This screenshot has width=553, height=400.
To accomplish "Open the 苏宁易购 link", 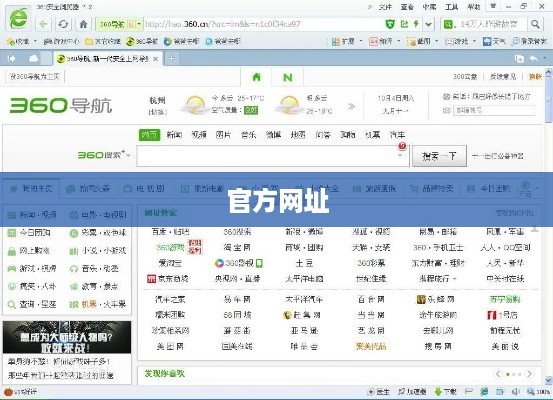I will [505, 299].
